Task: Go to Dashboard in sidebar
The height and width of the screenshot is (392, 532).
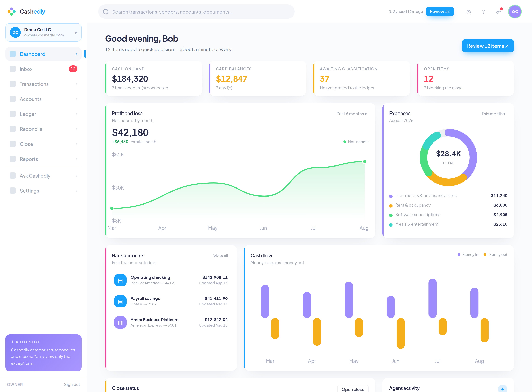Action: (x=43, y=54)
